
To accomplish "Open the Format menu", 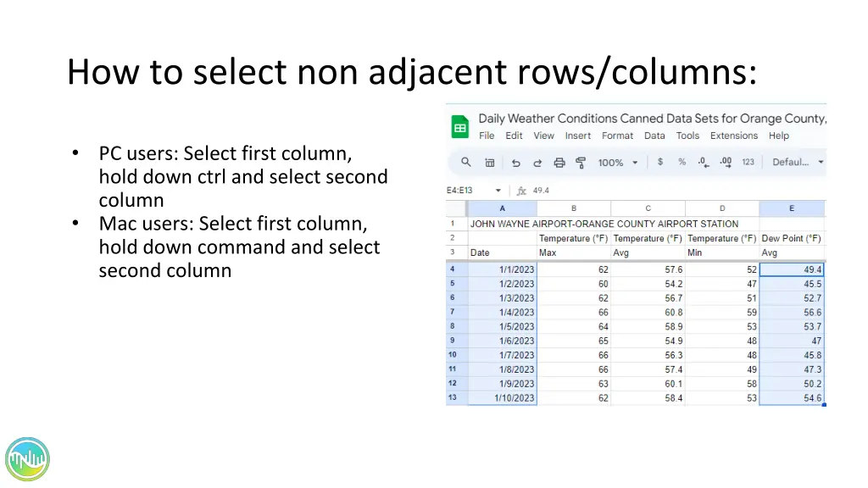I will (x=617, y=136).
